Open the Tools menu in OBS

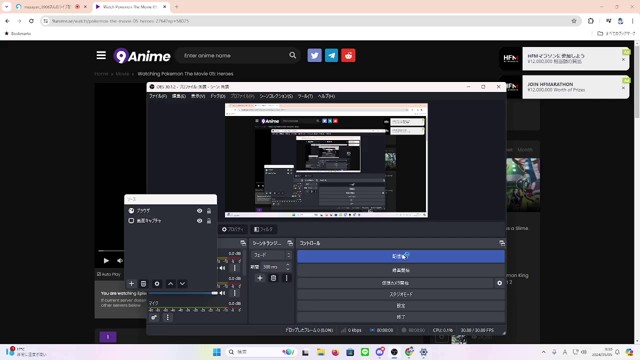305,96
